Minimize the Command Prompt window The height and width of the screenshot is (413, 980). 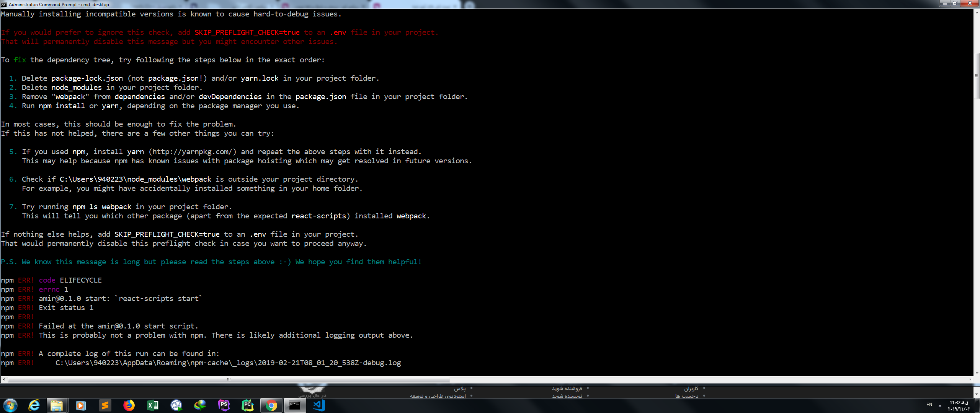click(x=945, y=3)
